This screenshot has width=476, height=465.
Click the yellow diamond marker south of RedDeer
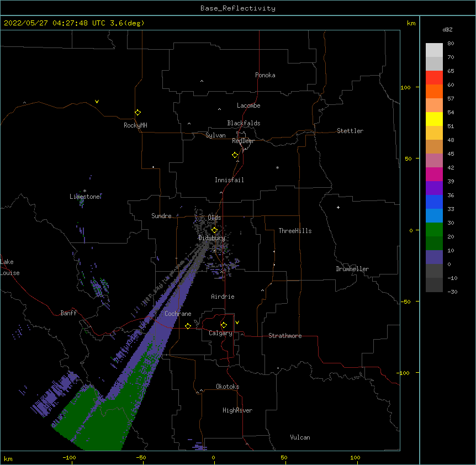coord(235,155)
